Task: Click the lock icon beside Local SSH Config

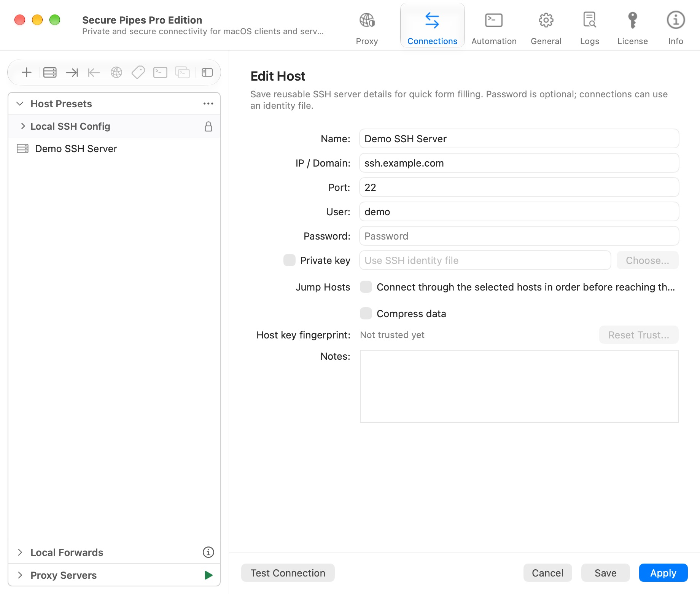Action: coord(208,126)
